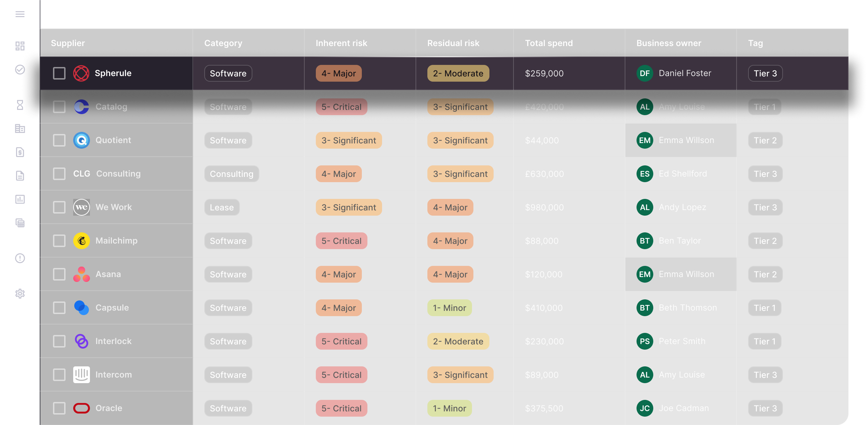Click the We Work logo

pyautogui.click(x=81, y=207)
